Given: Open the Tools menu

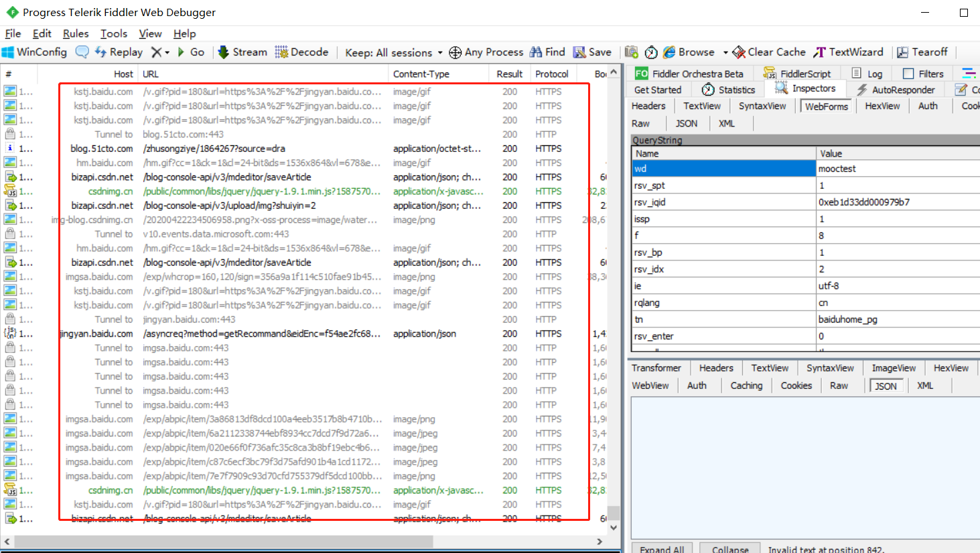Looking at the screenshot, I should (114, 33).
